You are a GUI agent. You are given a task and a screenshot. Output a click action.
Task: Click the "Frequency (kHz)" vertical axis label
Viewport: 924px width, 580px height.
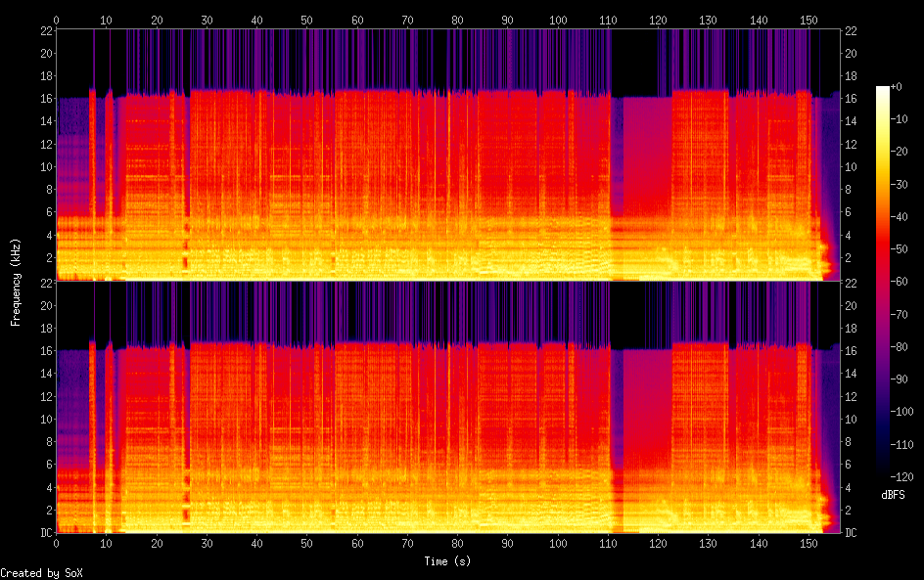[x=16, y=282]
